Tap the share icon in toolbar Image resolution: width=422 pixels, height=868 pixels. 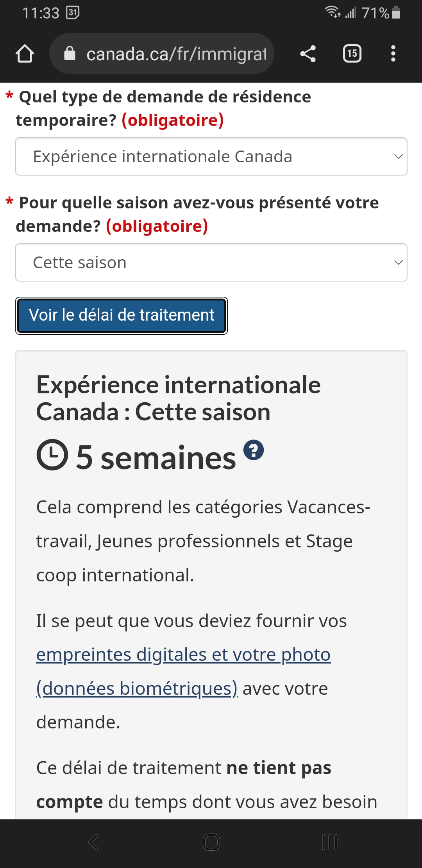(x=308, y=54)
